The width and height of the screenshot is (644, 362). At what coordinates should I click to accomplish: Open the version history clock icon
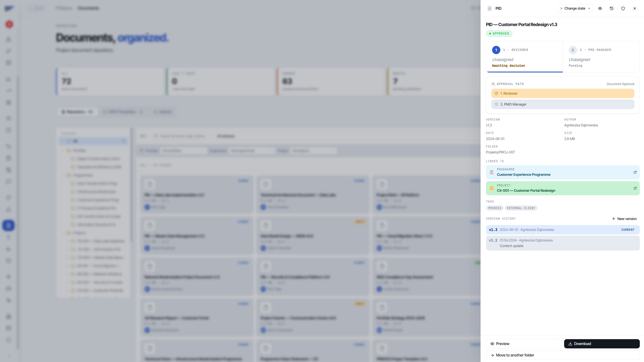[611, 8]
